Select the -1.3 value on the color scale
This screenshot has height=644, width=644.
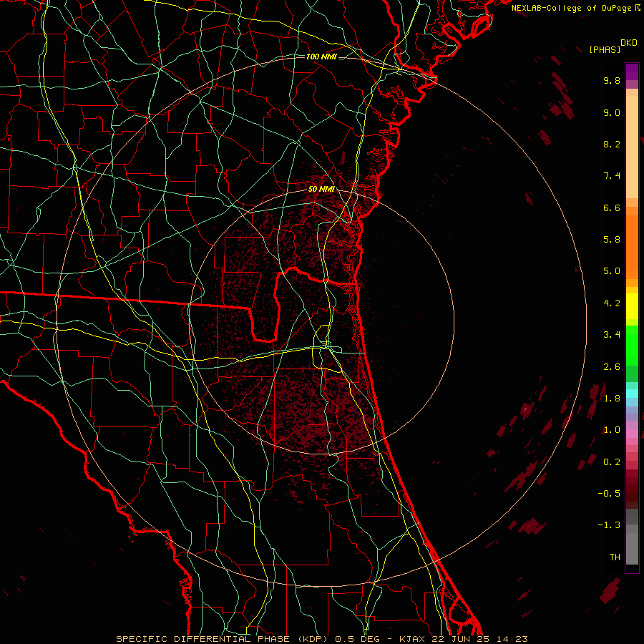[x=609, y=525]
